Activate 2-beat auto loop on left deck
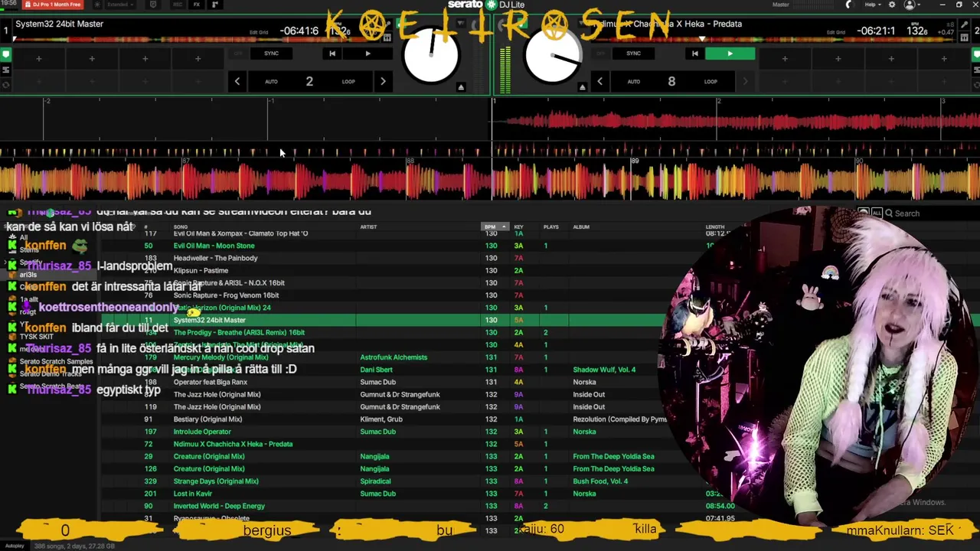 point(309,81)
